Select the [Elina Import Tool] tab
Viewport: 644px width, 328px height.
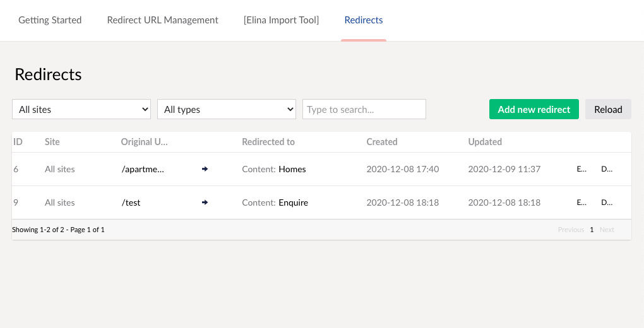[x=281, y=20]
